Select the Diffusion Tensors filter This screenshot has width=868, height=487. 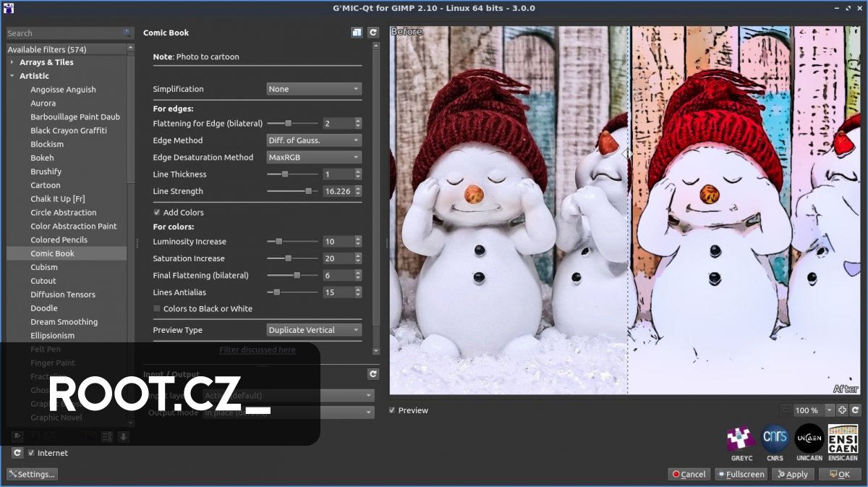coord(63,295)
